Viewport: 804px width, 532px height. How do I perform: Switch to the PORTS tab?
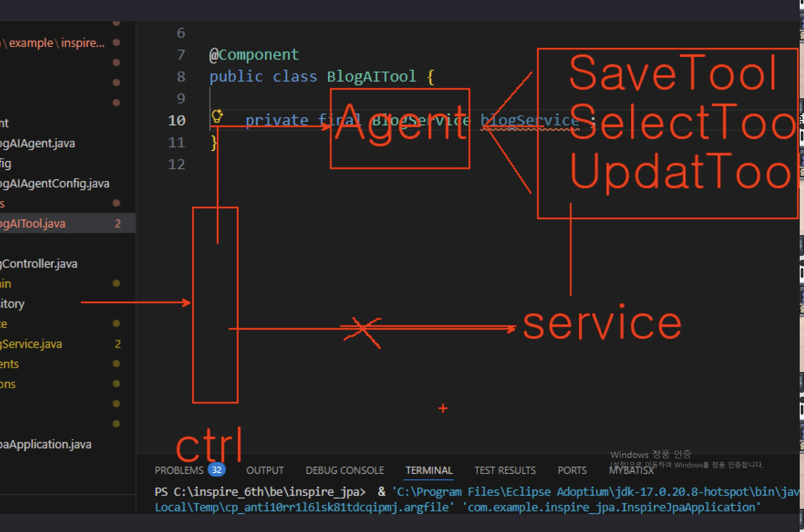572,470
